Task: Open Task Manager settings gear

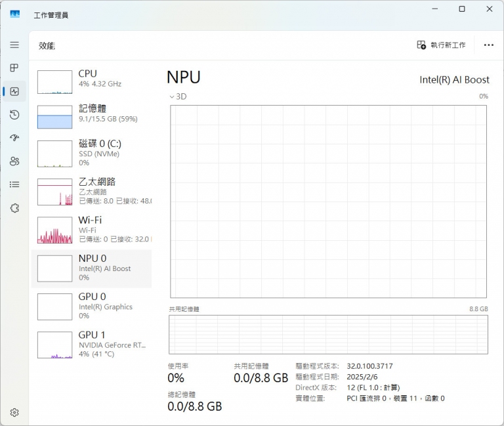Action: click(14, 412)
